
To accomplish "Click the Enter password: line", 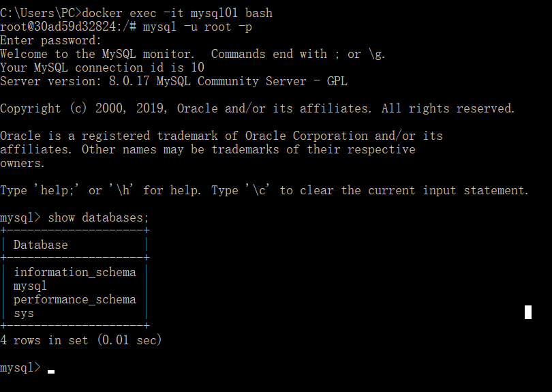I will click(50, 40).
